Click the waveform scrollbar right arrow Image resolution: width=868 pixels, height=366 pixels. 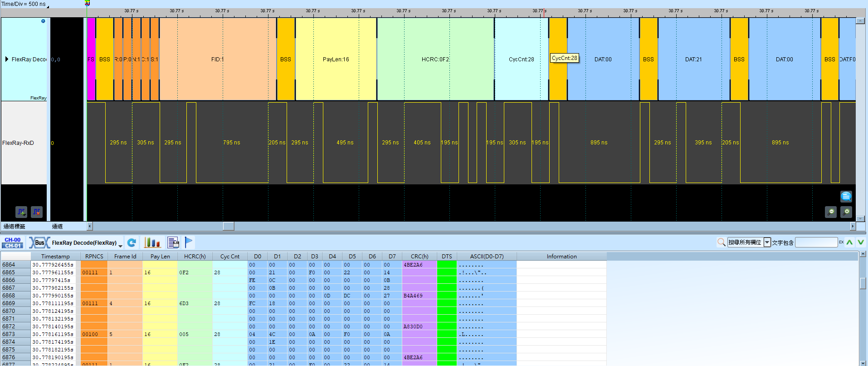pos(853,226)
